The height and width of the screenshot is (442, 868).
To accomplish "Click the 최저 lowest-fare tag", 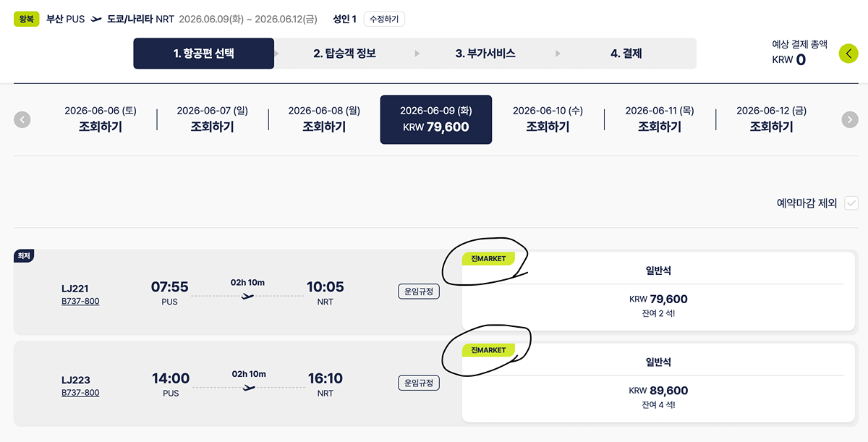I will pyautogui.click(x=24, y=255).
